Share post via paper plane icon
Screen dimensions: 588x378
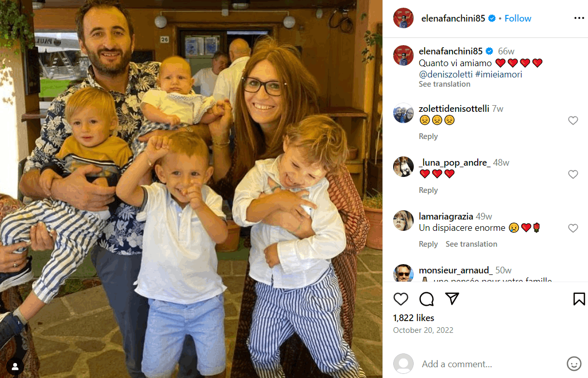[452, 299]
